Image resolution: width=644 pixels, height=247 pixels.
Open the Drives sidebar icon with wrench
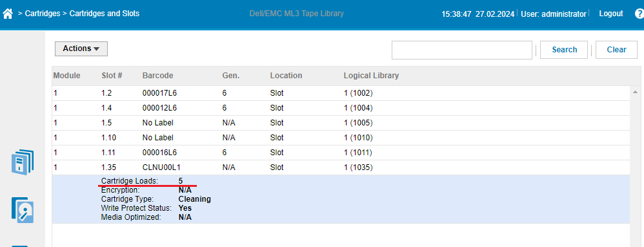[x=22, y=210]
